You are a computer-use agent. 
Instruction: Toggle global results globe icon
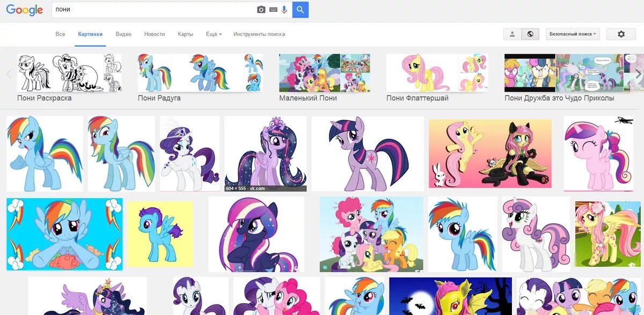[530, 34]
